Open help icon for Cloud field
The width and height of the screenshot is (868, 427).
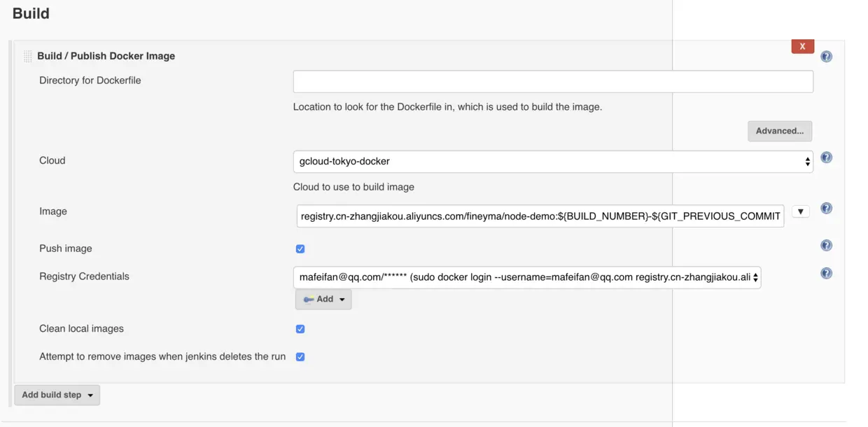pyautogui.click(x=827, y=157)
